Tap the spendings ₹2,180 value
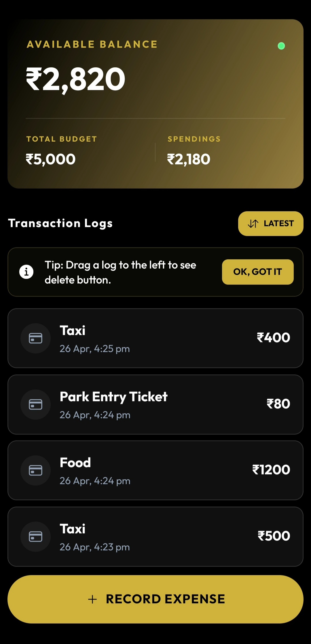 pyautogui.click(x=189, y=159)
